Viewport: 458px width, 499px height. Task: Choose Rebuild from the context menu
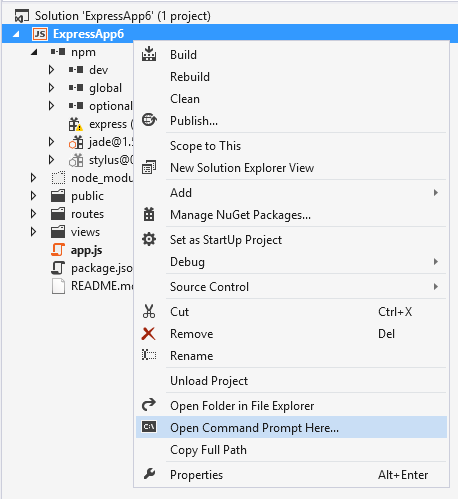click(x=291, y=77)
